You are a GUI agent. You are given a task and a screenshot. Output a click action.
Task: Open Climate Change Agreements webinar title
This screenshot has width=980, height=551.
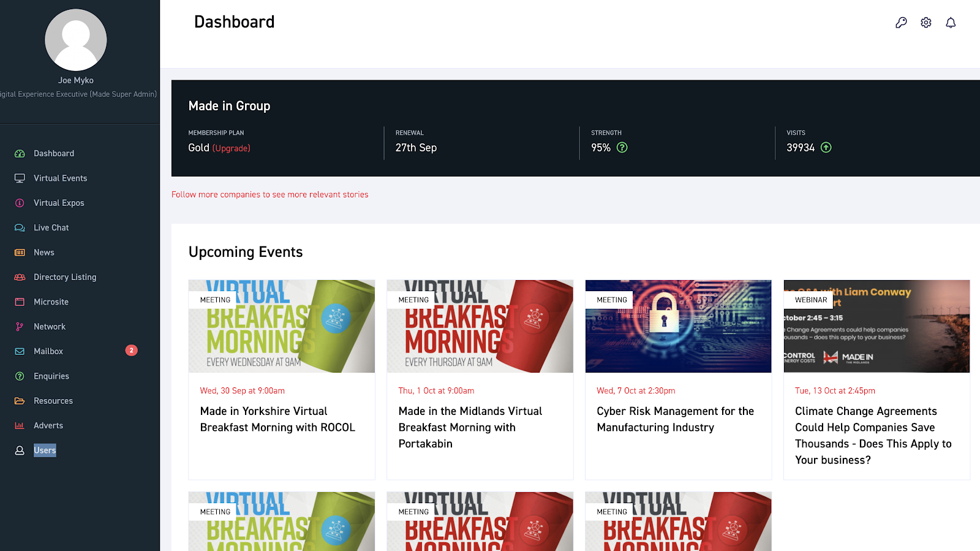873,435
